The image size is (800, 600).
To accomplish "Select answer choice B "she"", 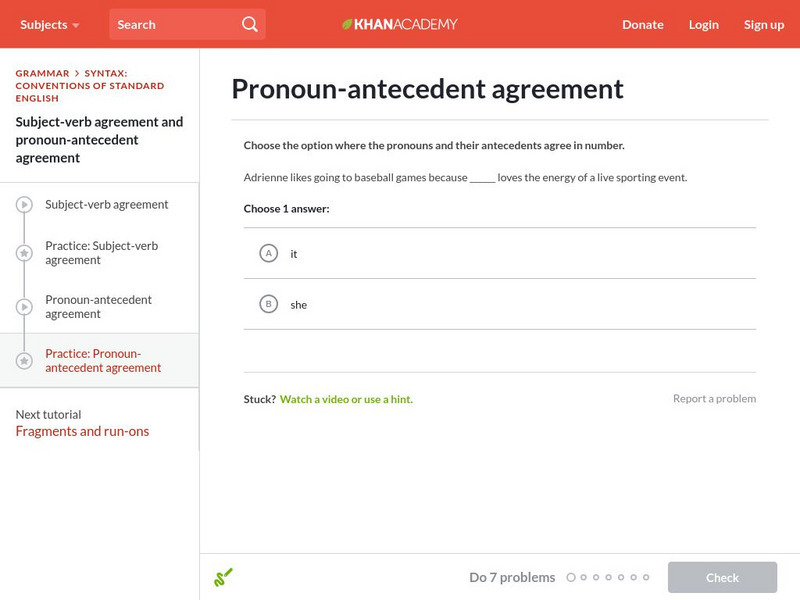I will coord(268,304).
